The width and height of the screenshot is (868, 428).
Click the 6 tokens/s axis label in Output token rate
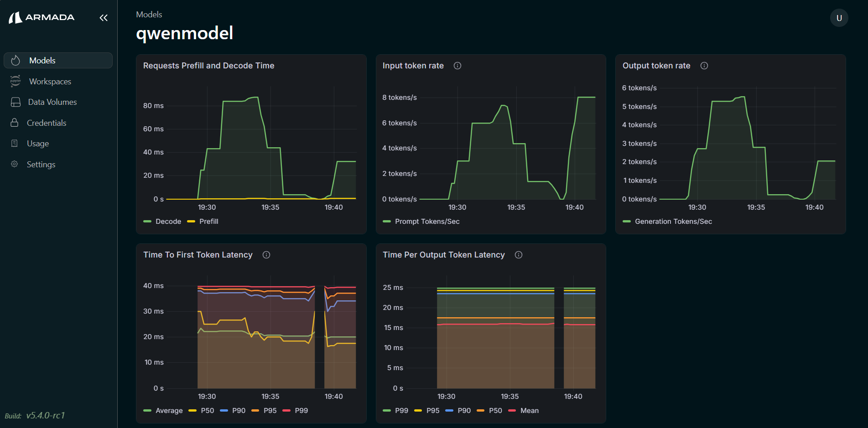click(x=639, y=88)
